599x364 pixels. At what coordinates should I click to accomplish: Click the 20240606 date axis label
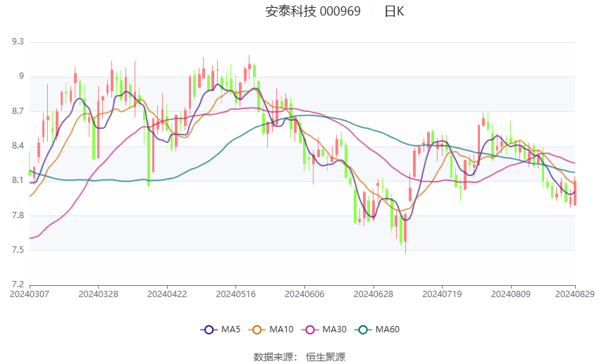(304, 294)
